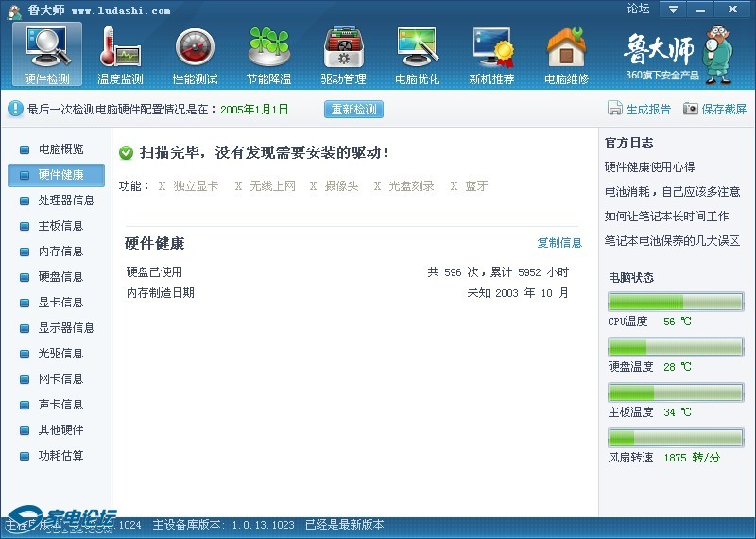Click the 保存截屏 save screenshot camera icon
This screenshot has height=539, width=756.
(691, 109)
